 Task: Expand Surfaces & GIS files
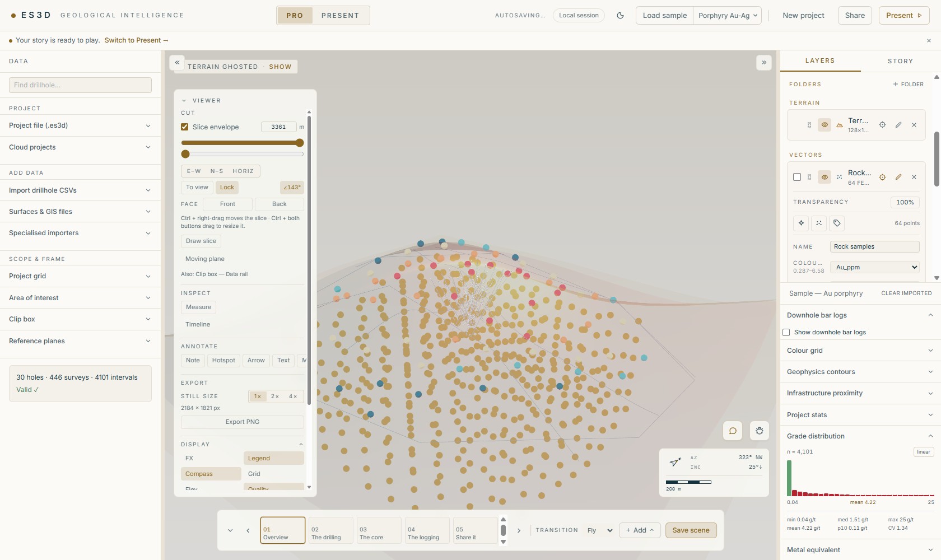click(80, 212)
